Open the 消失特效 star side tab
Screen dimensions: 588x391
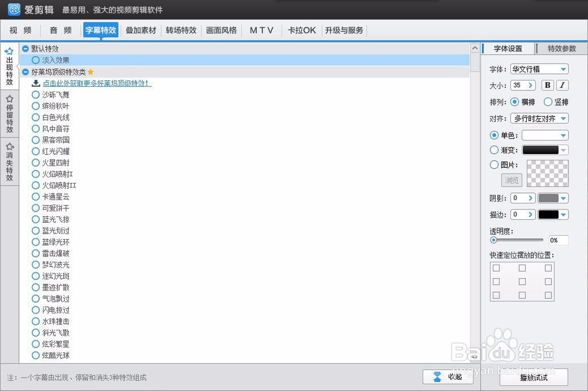tap(9, 162)
